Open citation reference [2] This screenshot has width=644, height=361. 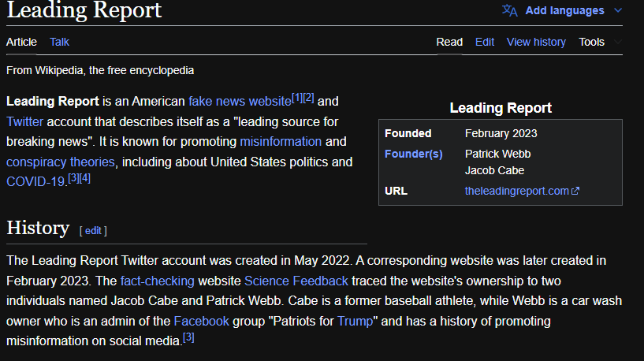[x=308, y=99]
